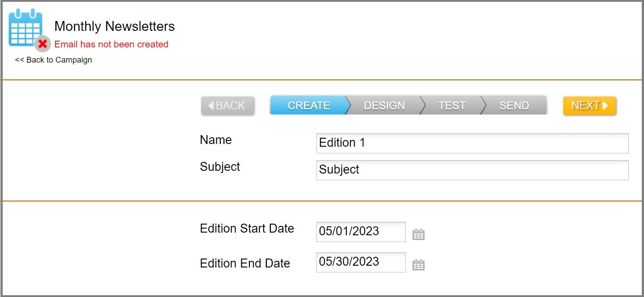Switch to the DESIGN step
Viewport: 644px width, 297px height.
[384, 106]
